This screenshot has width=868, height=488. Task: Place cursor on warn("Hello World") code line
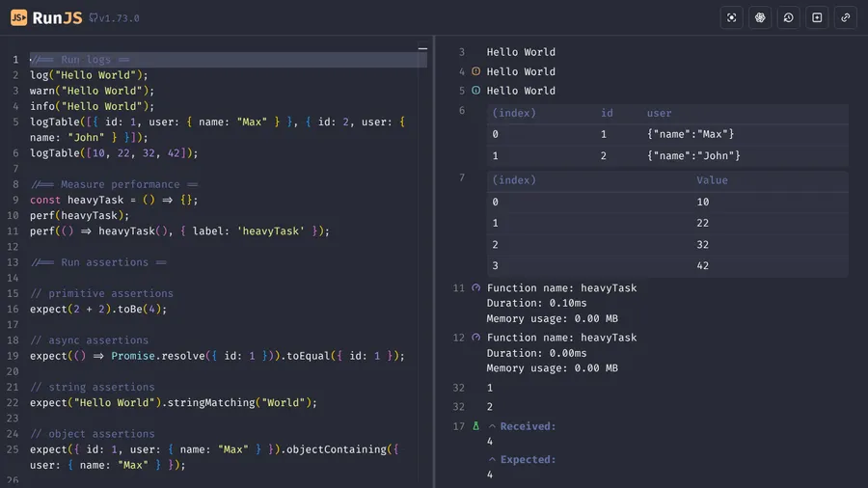click(x=92, y=91)
